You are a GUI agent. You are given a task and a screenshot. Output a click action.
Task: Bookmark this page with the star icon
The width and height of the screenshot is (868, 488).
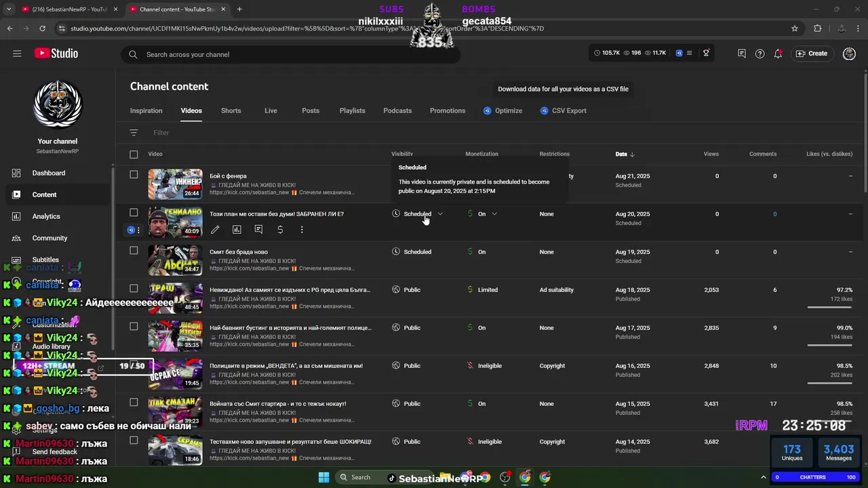click(795, 28)
